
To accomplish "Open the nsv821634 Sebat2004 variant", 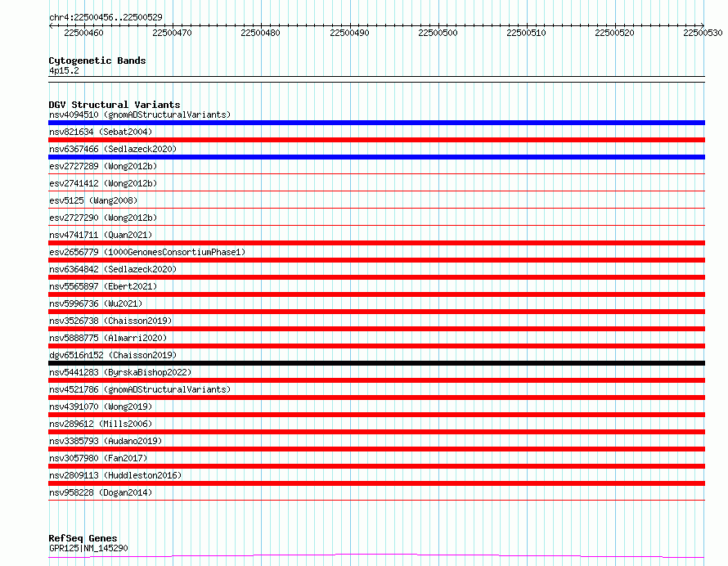I will (101, 132).
